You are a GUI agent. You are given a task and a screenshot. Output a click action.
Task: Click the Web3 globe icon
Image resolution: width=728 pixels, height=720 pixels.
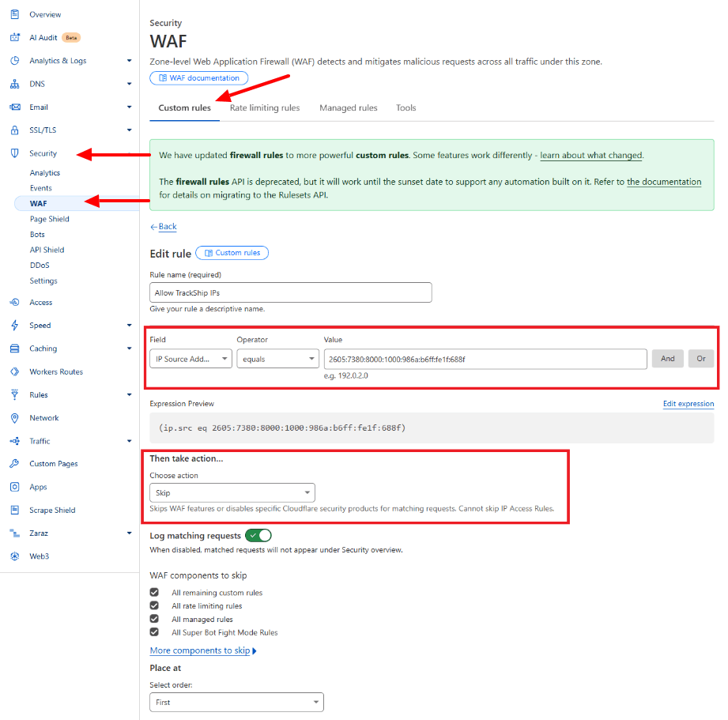[15, 556]
